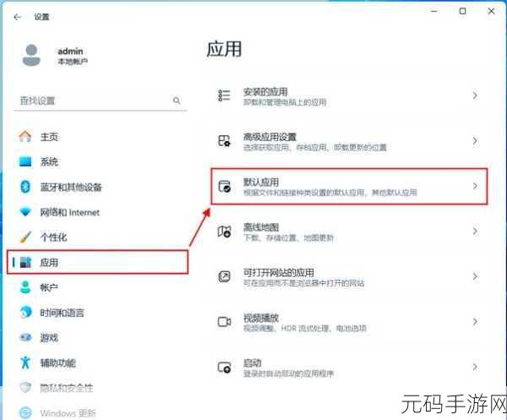The image size is (507, 420).
Task: Click the 游戏 controller icon
Action: [25, 337]
